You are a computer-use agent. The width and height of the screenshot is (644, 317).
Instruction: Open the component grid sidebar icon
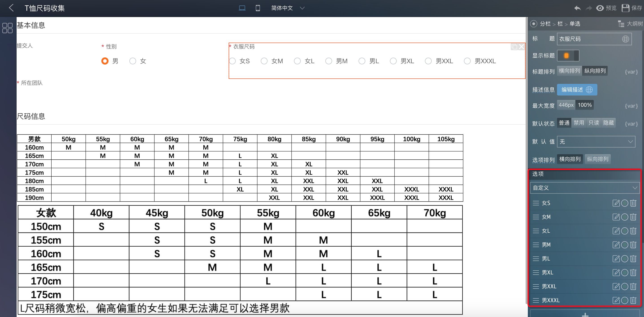point(7,28)
